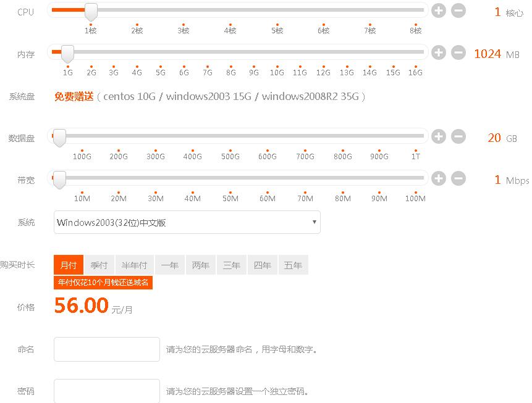
Task: Choose the 三年 three-year duration
Action: click(x=232, y=265)
